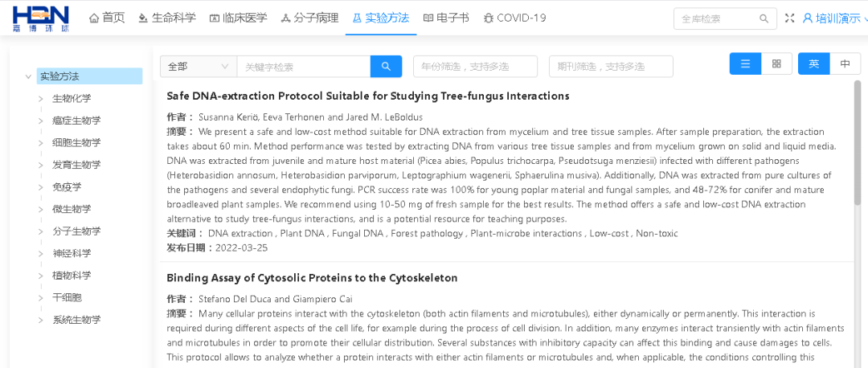Open Binding Assay of Cytosolic Proteins article

point(312,278)
